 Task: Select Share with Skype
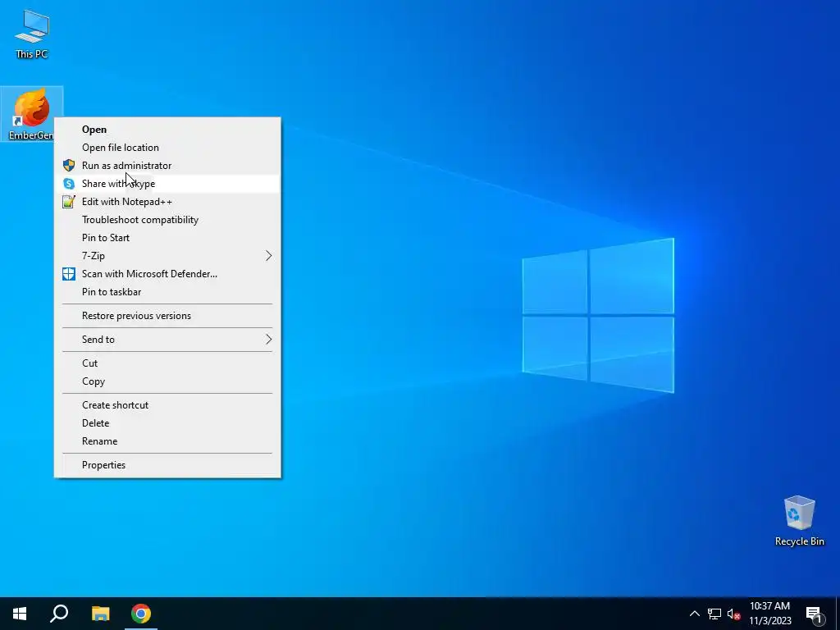tap(167, 184)
